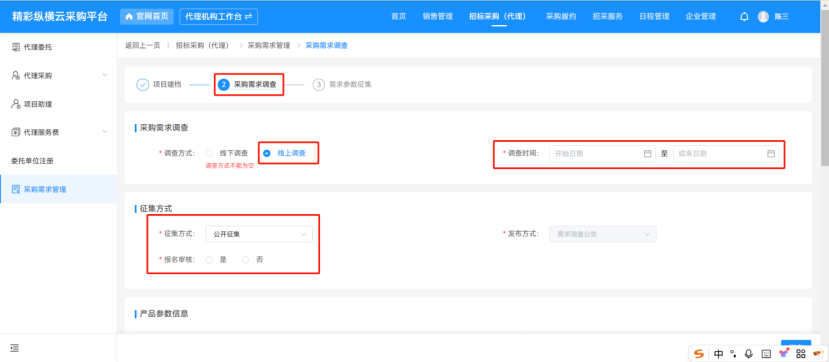Toggle punctuation mode icon in IME toolbar

[x=733, y=353]
